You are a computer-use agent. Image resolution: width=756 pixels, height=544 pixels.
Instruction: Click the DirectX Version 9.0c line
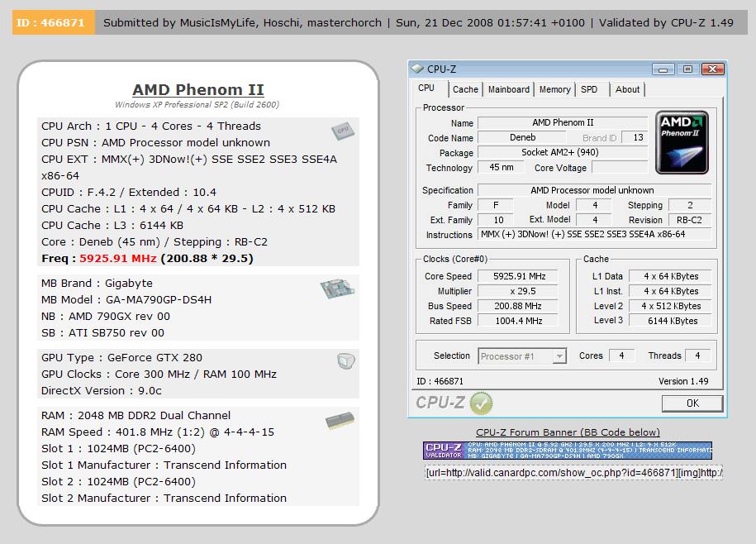(102, 391)
